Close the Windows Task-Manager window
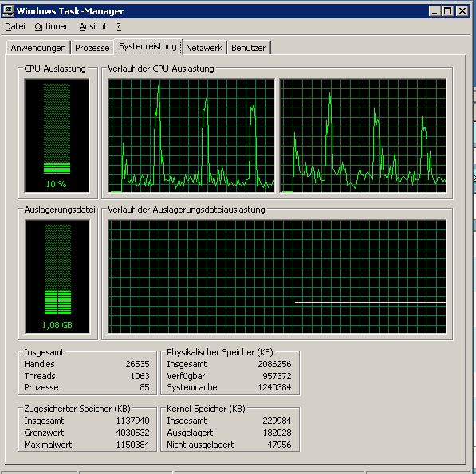The height and width of the screenshot is (474, 476). 462,11
